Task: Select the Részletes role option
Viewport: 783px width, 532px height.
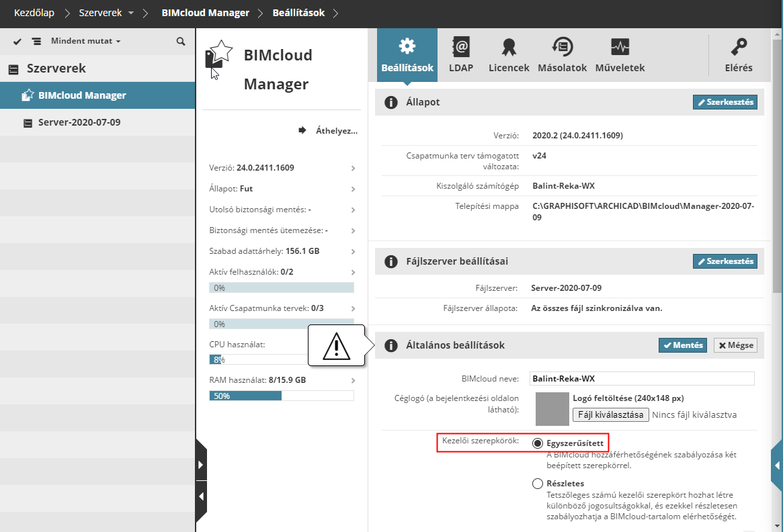Action: tap(537, 484)
